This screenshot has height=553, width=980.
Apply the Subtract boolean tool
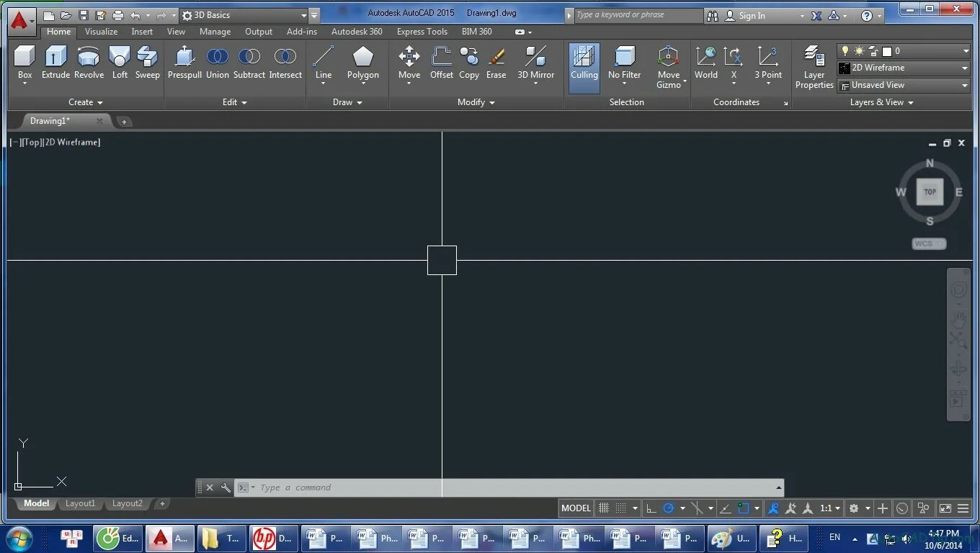(249, 63)
